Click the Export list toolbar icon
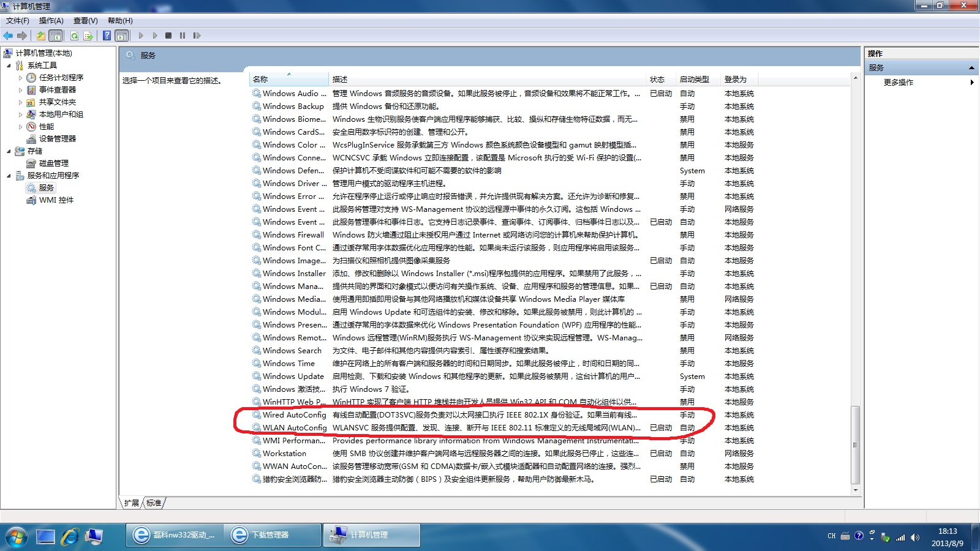980x551 pixels. [88, 36]
